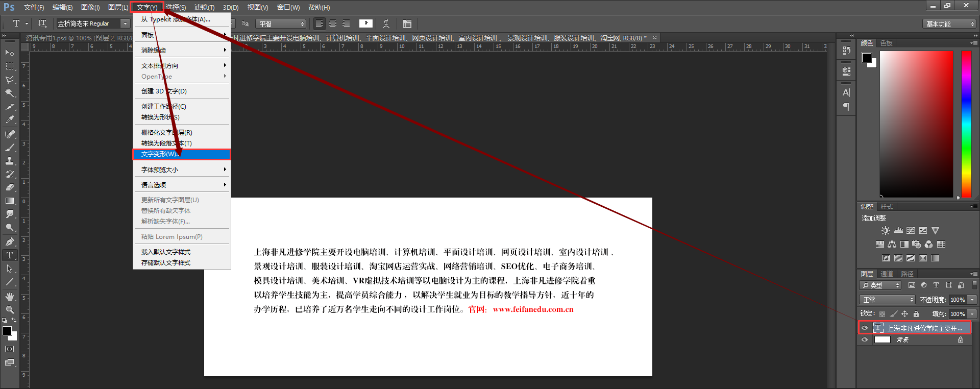Switch to the 通道 tab
This screenshot has height=389, width=980.
click(x=887, y=274)
